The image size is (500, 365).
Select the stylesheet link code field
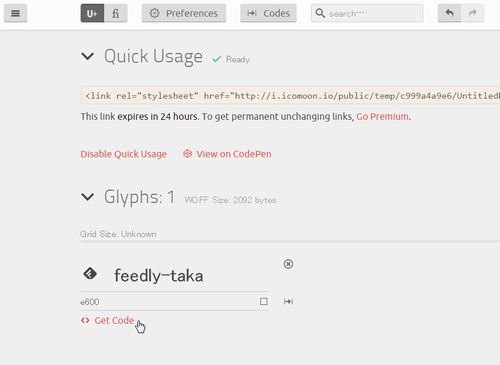click(290, 96)
